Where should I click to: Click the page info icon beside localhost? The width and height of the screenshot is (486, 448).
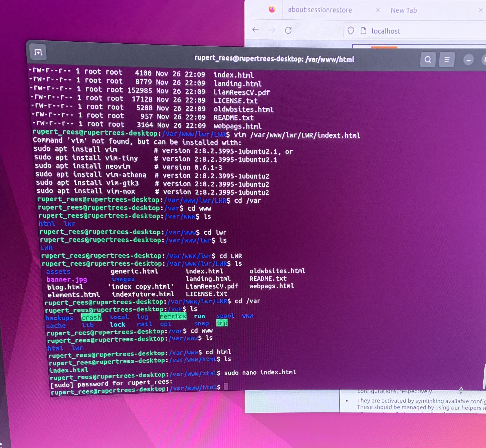point(363,31)
